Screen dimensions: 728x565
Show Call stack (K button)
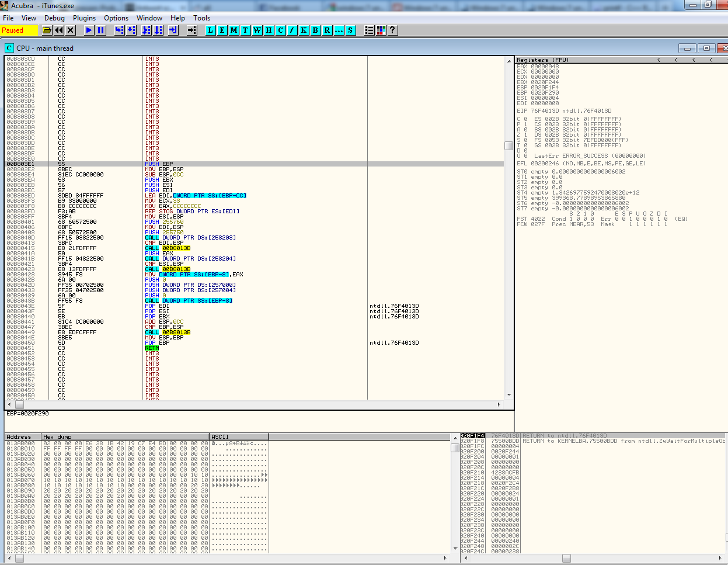pos(304,30)
